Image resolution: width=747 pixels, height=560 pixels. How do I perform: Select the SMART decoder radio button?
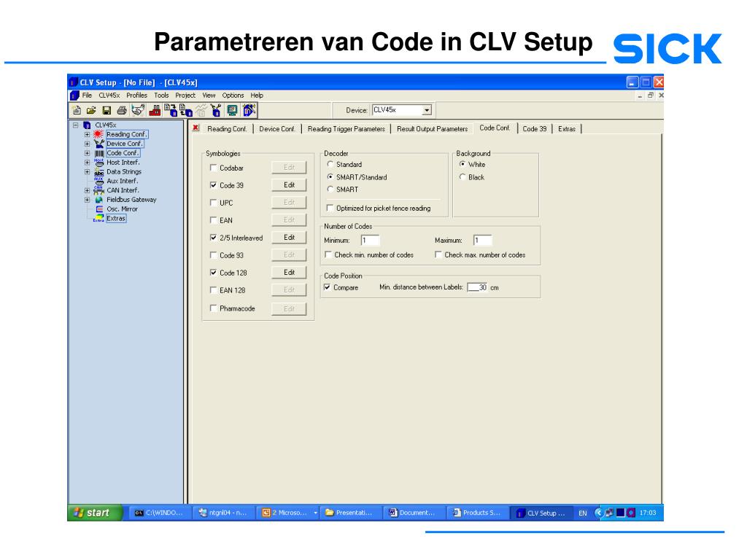330,189
